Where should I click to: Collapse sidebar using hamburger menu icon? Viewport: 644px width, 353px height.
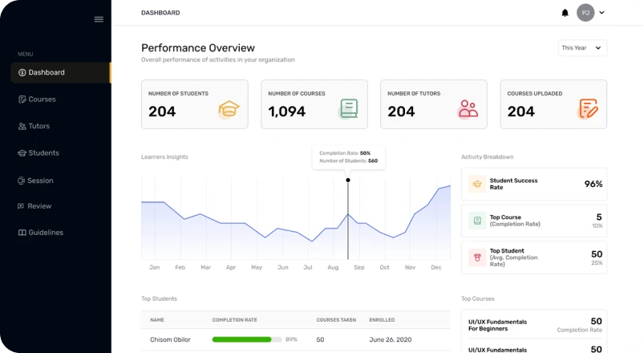pyautogui.click(x=99, y=19)
